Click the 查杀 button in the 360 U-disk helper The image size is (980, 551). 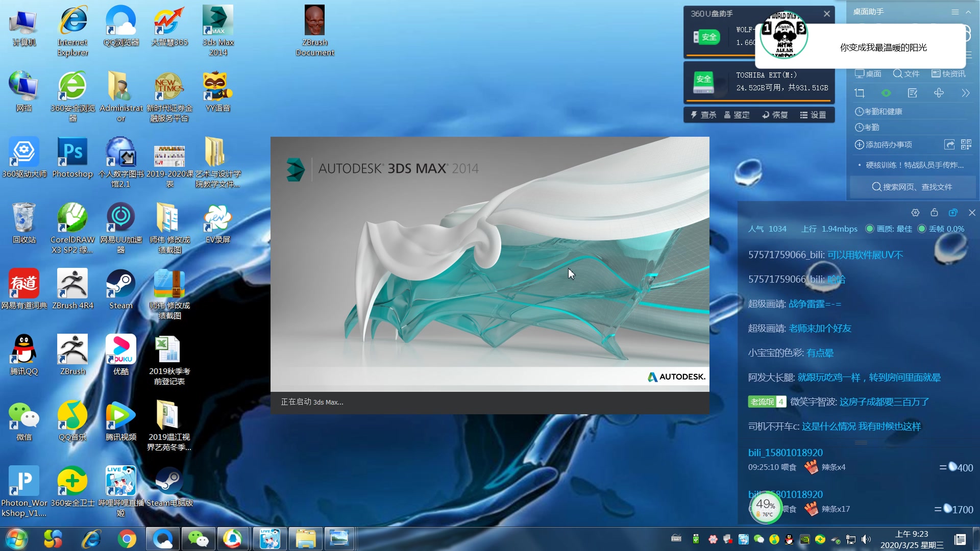703,115
